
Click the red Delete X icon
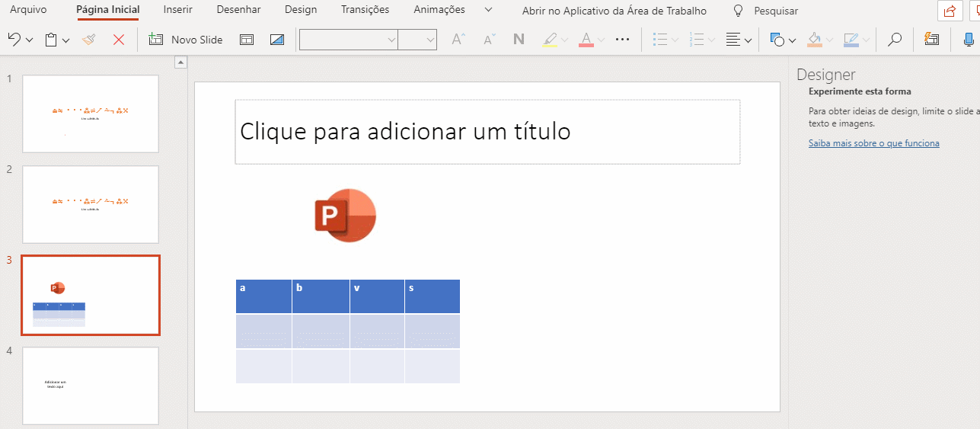pos(119,40)
